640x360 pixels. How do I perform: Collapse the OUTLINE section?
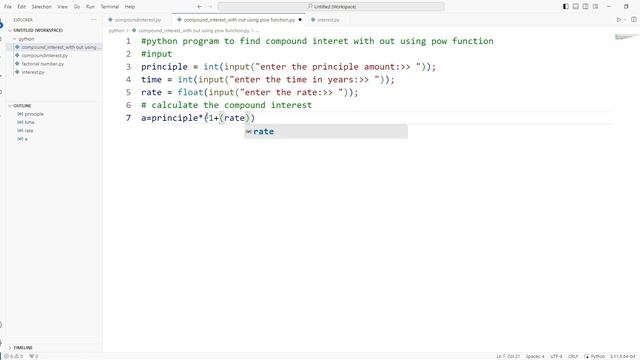[22, 106]
